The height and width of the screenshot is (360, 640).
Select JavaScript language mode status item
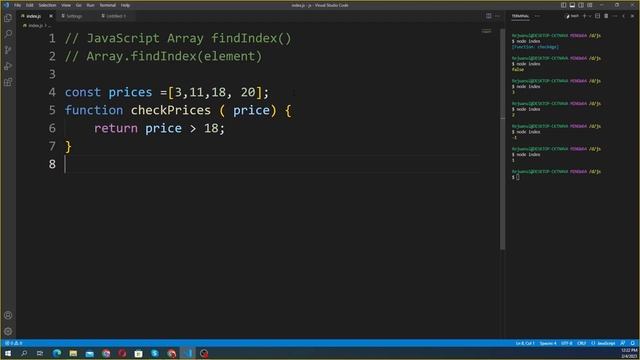pyautogui.click(x=603, y=343)
